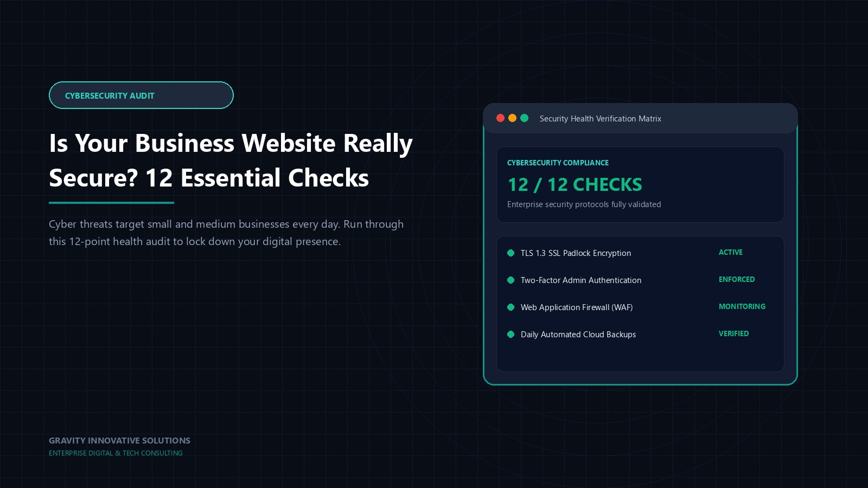Click GRAVITY INNOVATIVE SOLUTIONS company name
The image size is (868, 488).
[x=119, y=441]
